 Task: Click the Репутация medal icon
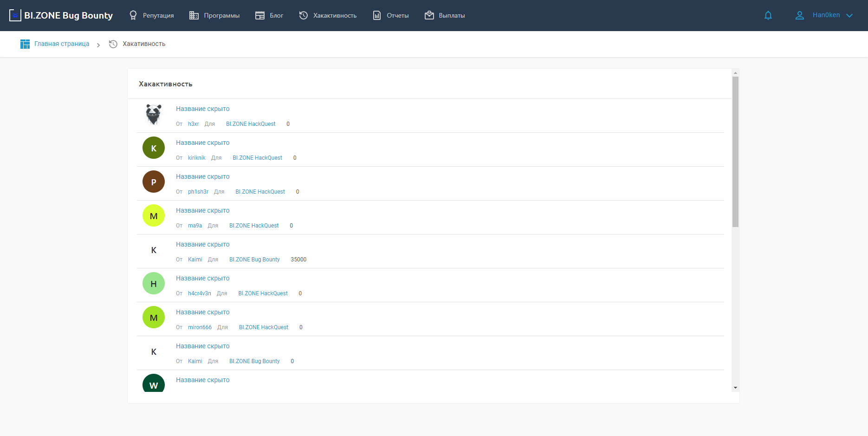[133, 15]
